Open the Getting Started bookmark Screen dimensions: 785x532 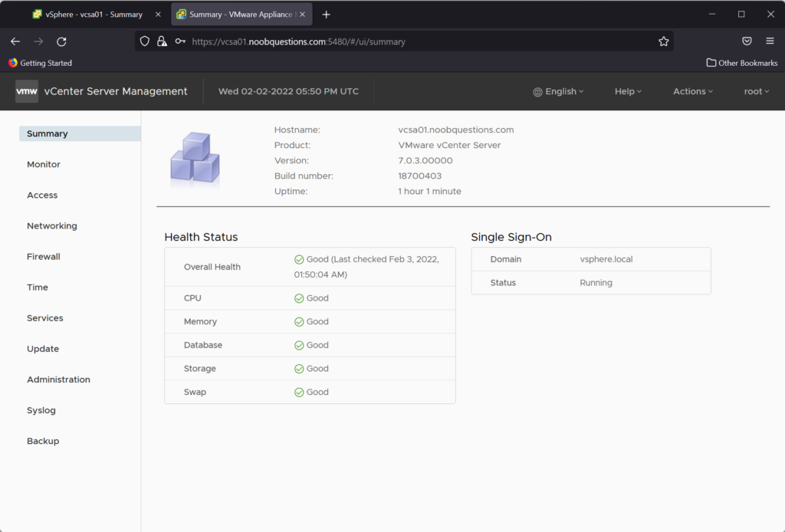(x=40, y=63)
